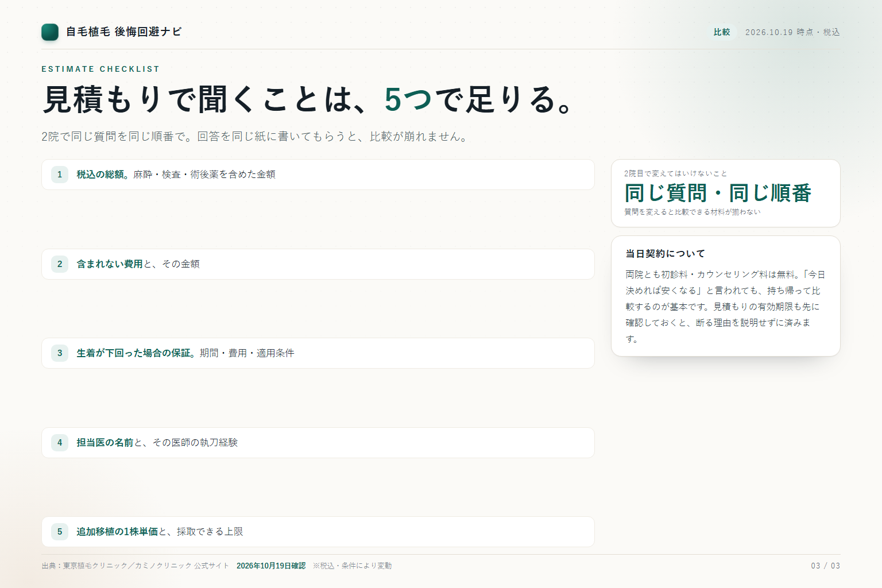
Task: Select the 追加移植の1株単価 checklist item text
Action: click(x=160, y=532)
